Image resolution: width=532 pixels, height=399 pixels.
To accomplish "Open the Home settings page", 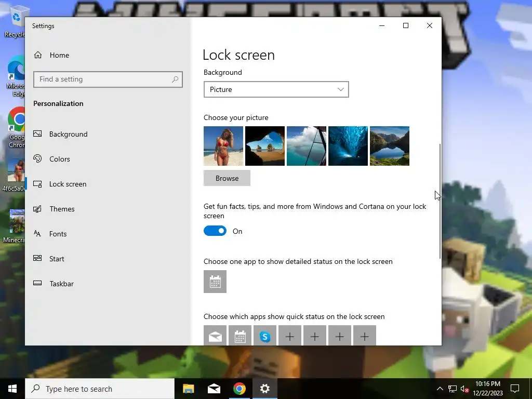I will (51, 55).
